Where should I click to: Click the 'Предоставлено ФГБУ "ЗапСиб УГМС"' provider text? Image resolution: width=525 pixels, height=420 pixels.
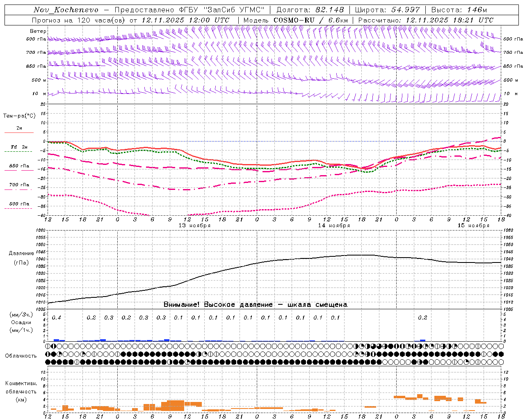click(189, 10)
